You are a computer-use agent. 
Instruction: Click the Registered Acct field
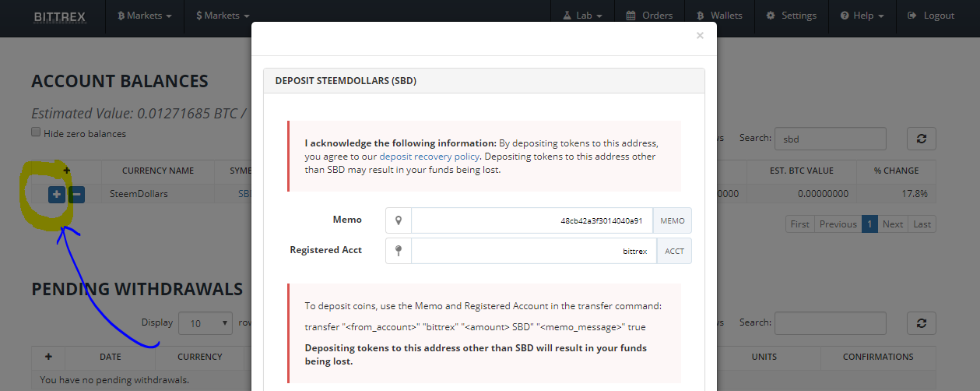coord(534,251)
